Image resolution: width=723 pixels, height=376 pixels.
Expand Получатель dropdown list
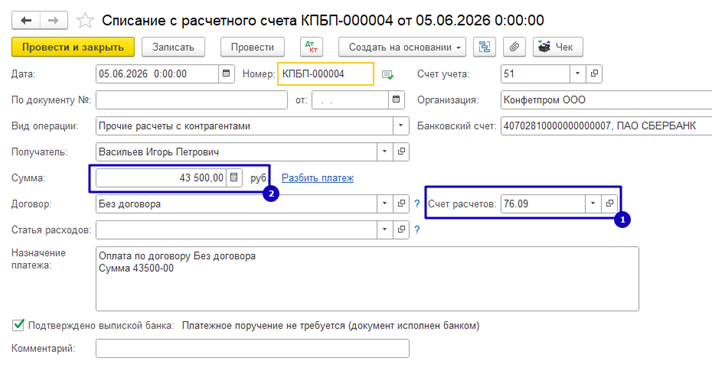tap(385, 152)
